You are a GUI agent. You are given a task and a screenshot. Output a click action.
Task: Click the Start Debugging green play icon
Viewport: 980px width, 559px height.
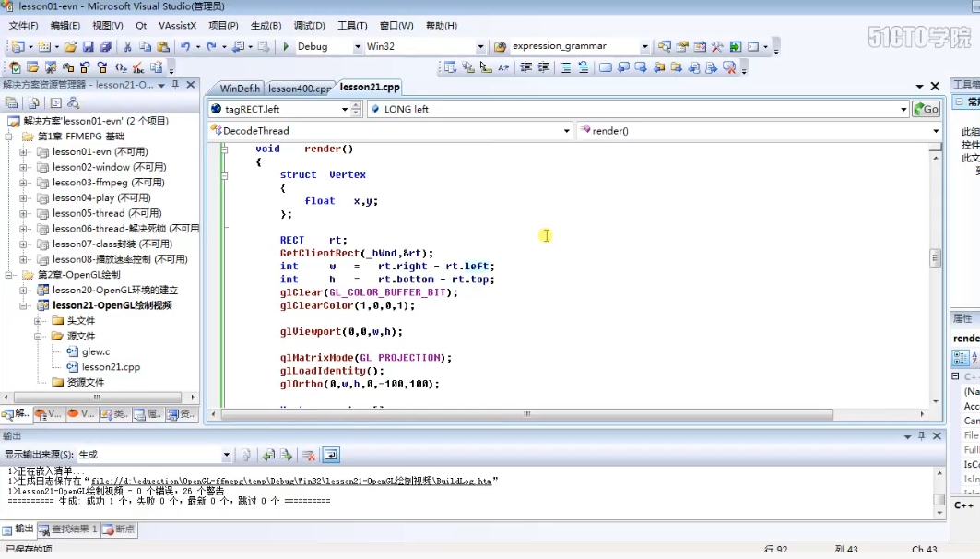pos(286,46)
